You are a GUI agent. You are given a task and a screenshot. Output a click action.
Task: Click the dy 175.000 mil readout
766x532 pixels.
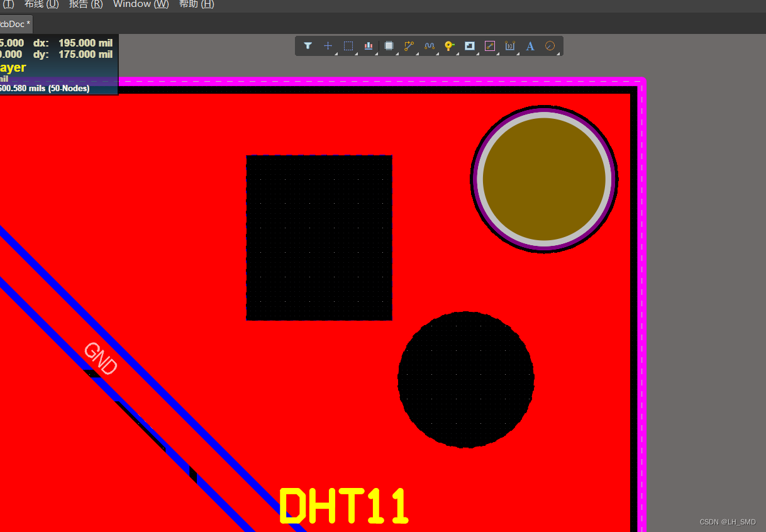coord(74,55)
